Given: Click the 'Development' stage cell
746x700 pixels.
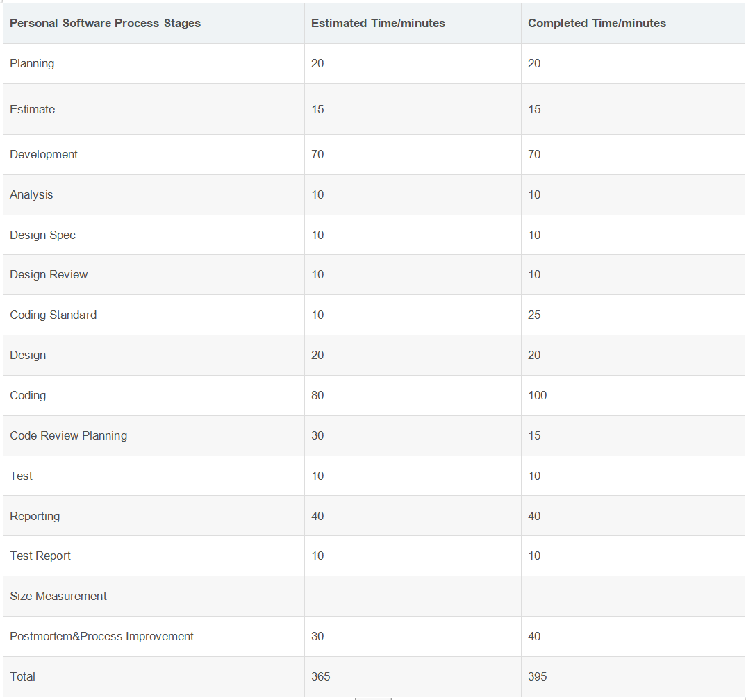Looking at the screenshot, I should tap(44, 155).
